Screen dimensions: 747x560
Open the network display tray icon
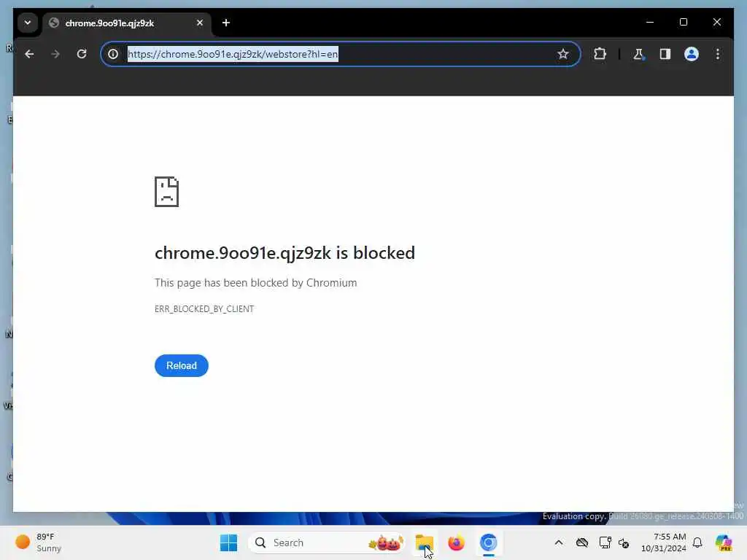click(605, 542)
